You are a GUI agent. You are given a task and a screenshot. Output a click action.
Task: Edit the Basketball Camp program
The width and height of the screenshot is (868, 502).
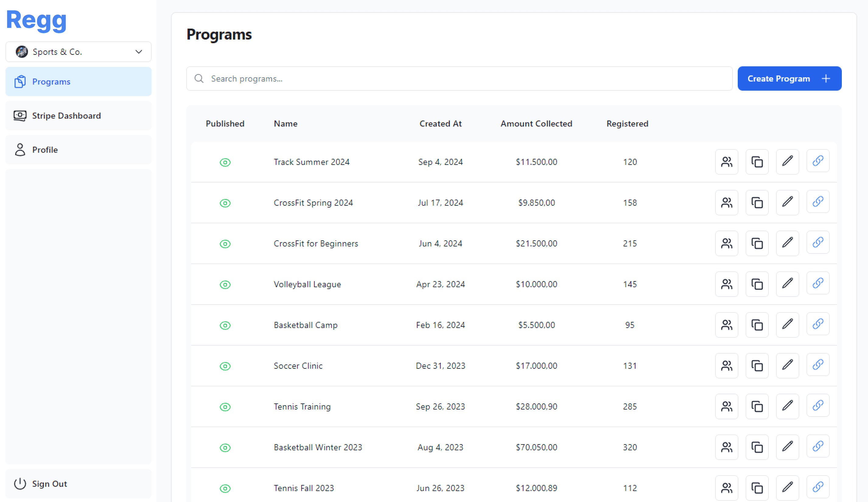pos(787,325)
